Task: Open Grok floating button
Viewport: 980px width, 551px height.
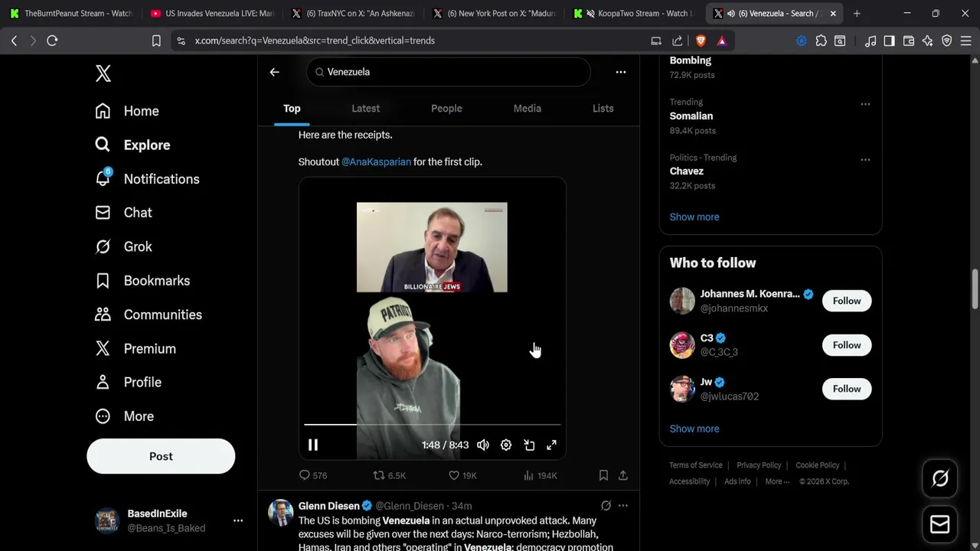Action: point(940,478)
